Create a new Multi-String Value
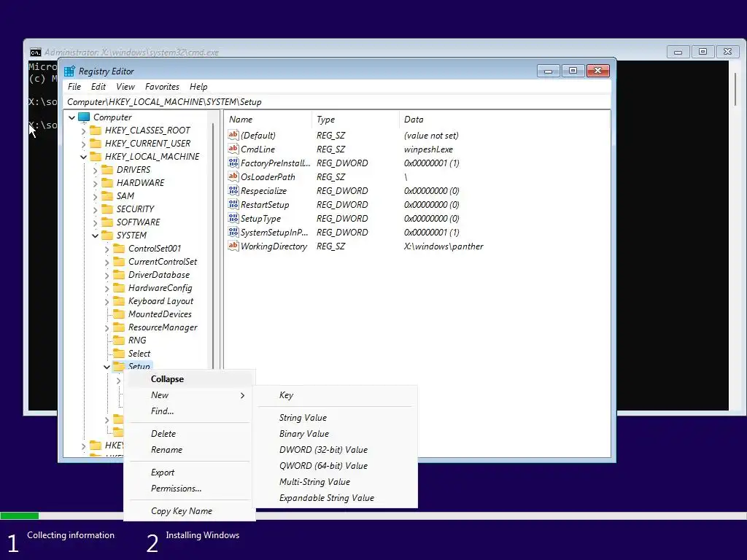Image resolution: width=747 pixels, height=560 pixels. (336, 482)
